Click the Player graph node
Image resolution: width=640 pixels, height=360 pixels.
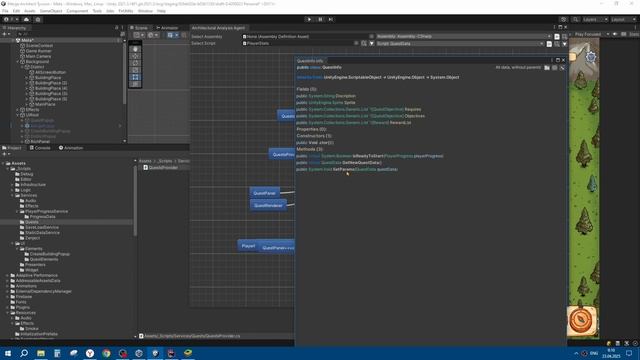248,246
